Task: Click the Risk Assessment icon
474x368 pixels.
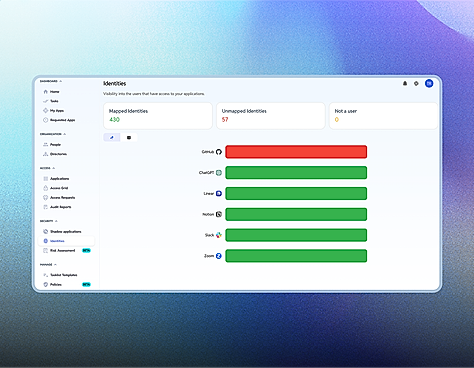Action: pos(46,250)
